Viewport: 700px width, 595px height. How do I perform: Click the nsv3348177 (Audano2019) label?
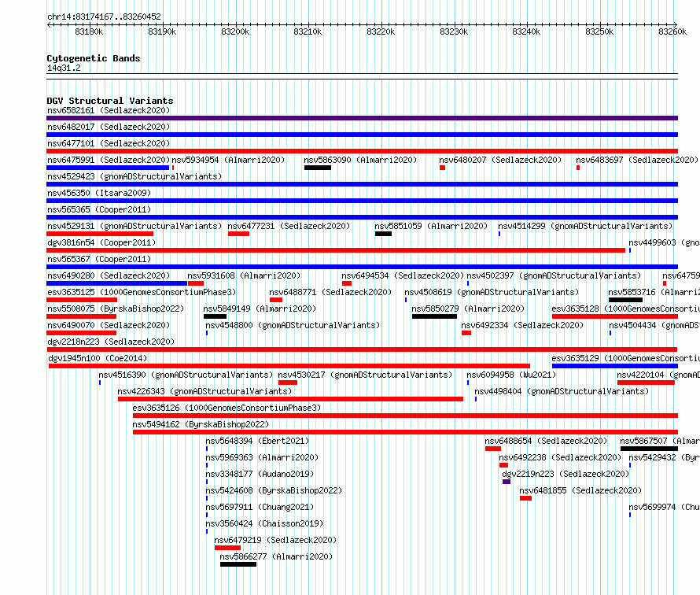point(260,474)
